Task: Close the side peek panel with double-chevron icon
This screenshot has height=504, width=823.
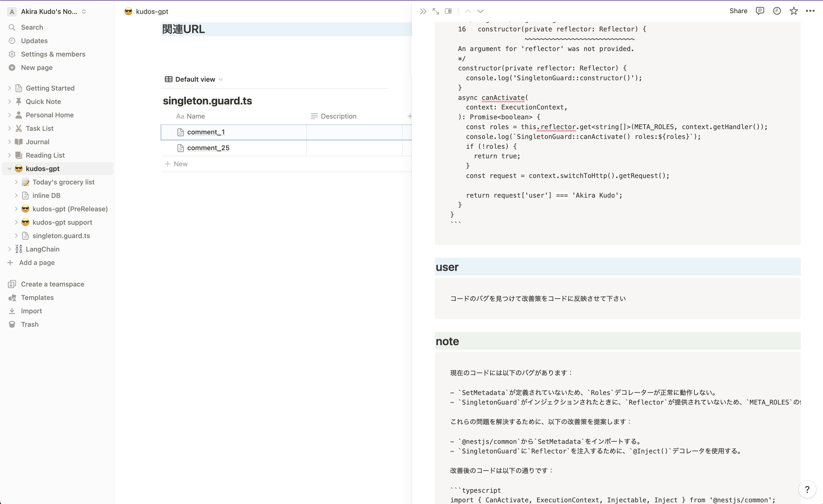Action: [423, 11]
